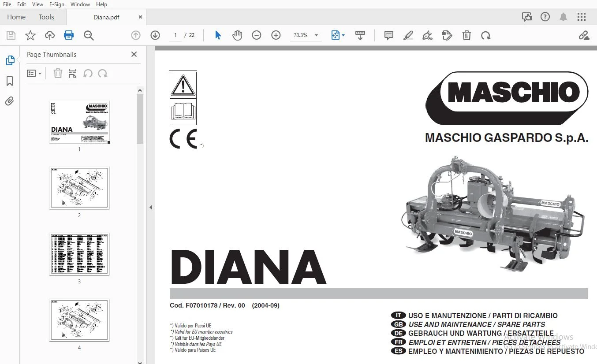Rotate page clockwise in toolbar
Viewport: 597px width, 364px height.
click(486, 35)
